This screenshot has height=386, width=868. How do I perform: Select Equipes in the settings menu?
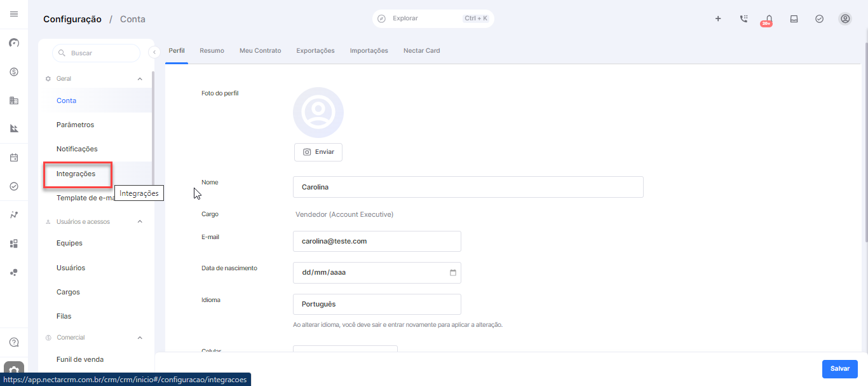point(95,243)
